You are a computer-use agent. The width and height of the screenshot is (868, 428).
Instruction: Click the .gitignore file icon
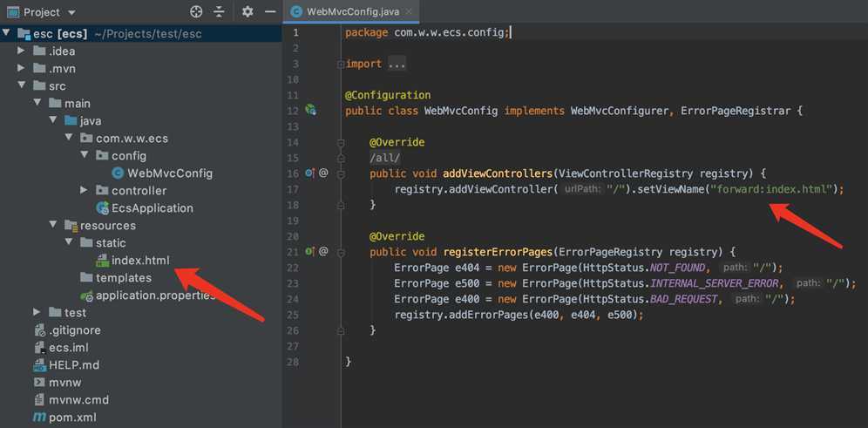(x=39, y=330)
